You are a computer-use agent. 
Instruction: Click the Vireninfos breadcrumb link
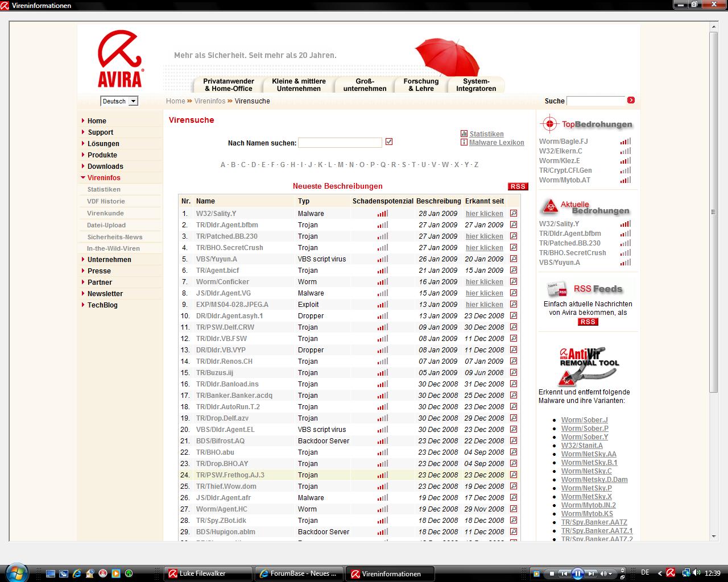click(210, 101)
